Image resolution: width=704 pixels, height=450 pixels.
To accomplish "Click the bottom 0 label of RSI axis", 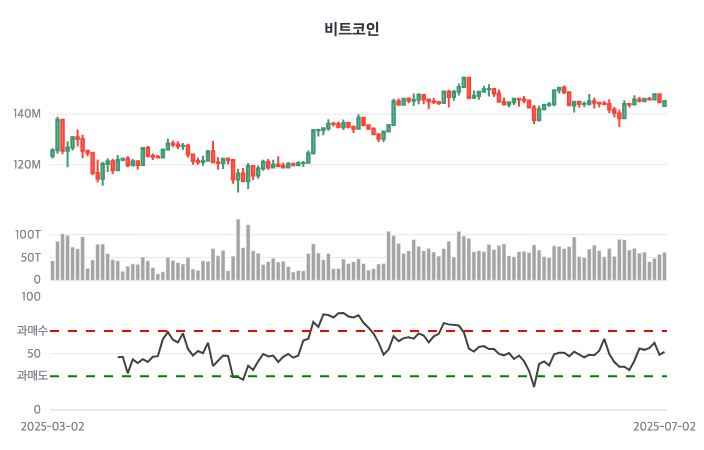I will tap(37, 409).
